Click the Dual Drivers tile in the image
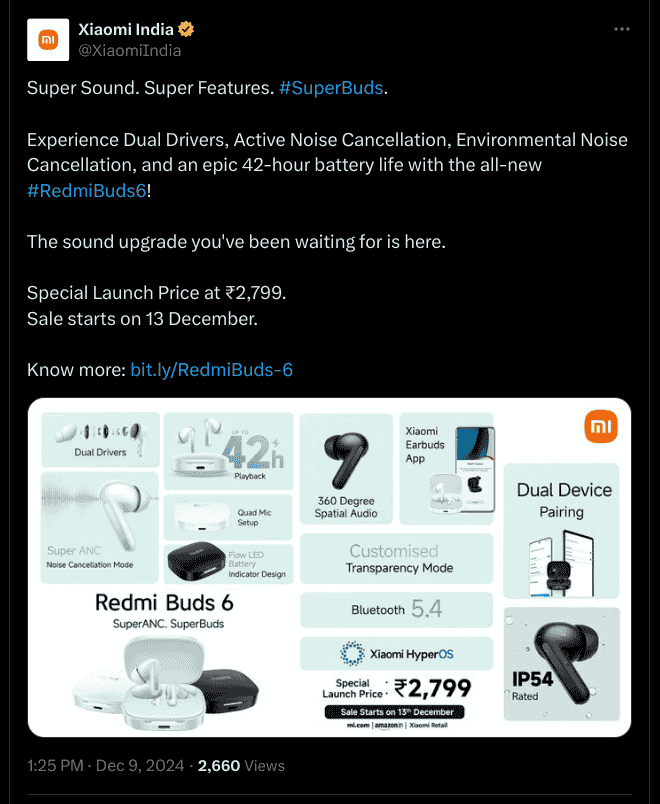Image resolution: width=660 pixels, height=804 pixels. tap(100, 439)
